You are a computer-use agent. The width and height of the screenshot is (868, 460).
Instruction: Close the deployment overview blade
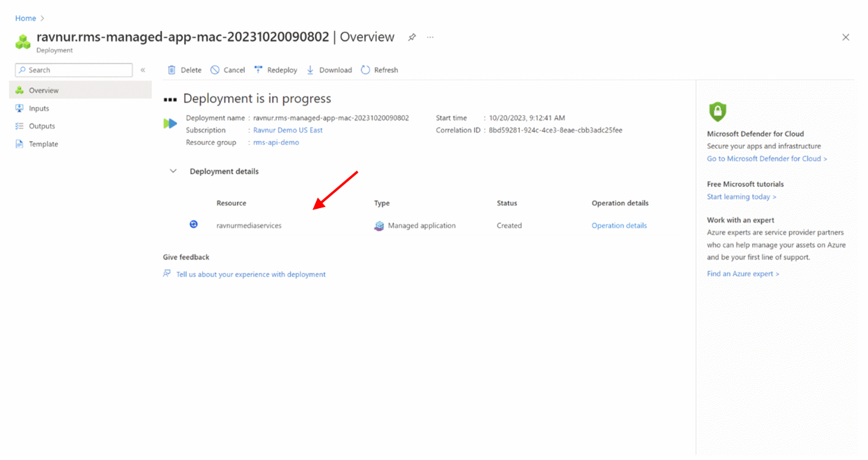(846, 37)
